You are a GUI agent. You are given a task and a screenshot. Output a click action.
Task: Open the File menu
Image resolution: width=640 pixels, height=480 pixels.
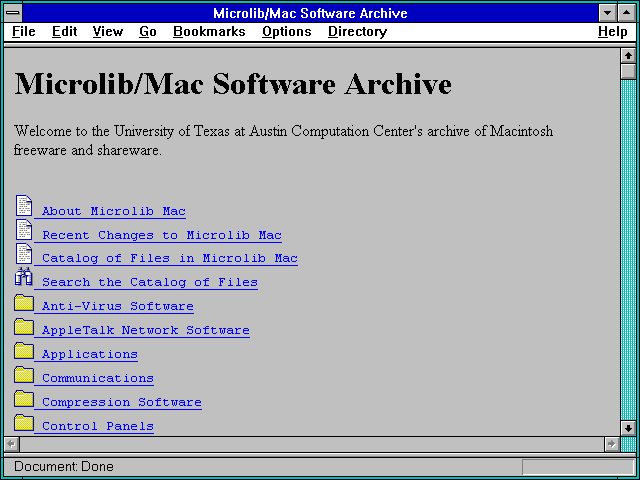tap(24, 31)
